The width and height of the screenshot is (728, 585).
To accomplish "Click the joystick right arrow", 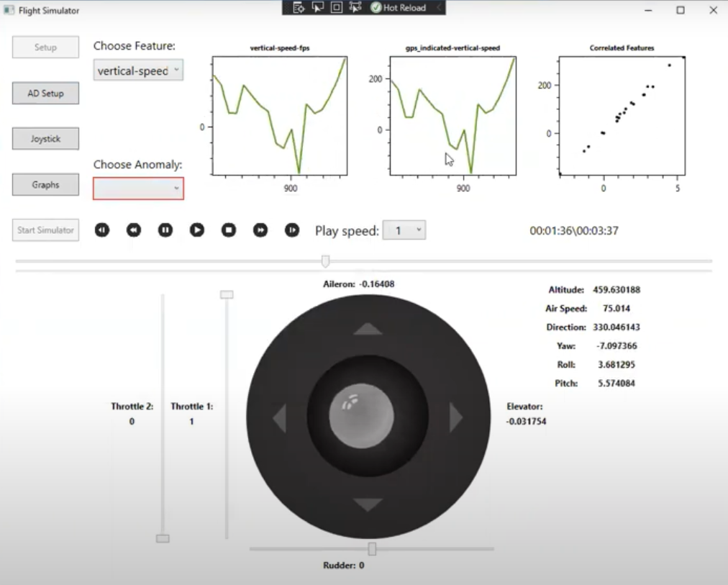I will (x=456, y=418).
